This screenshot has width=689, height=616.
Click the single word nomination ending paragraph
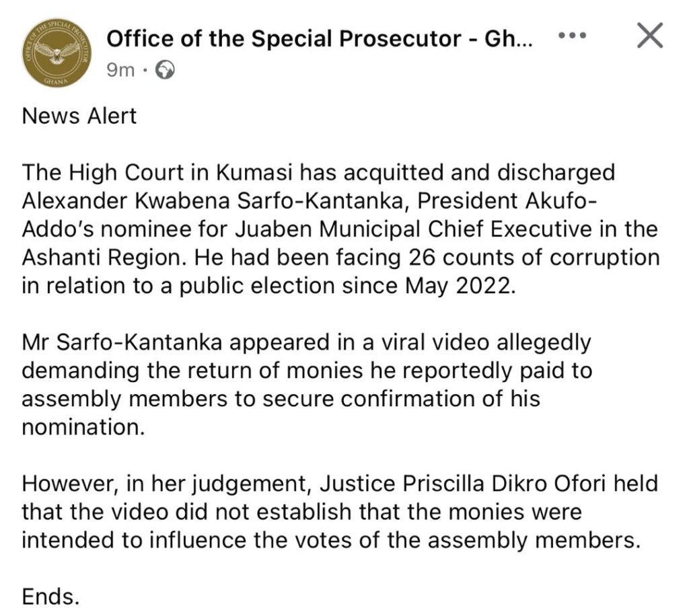(83, 427)
